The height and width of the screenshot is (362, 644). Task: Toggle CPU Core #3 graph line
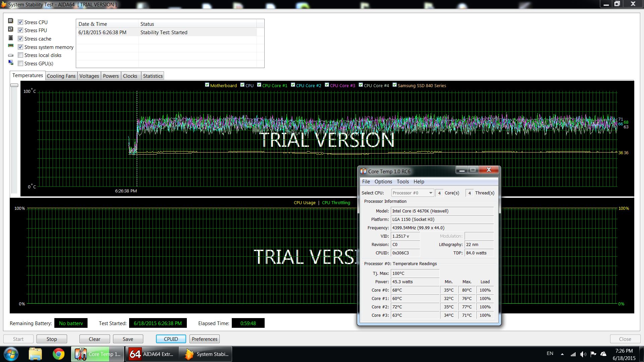pos(327,85)
